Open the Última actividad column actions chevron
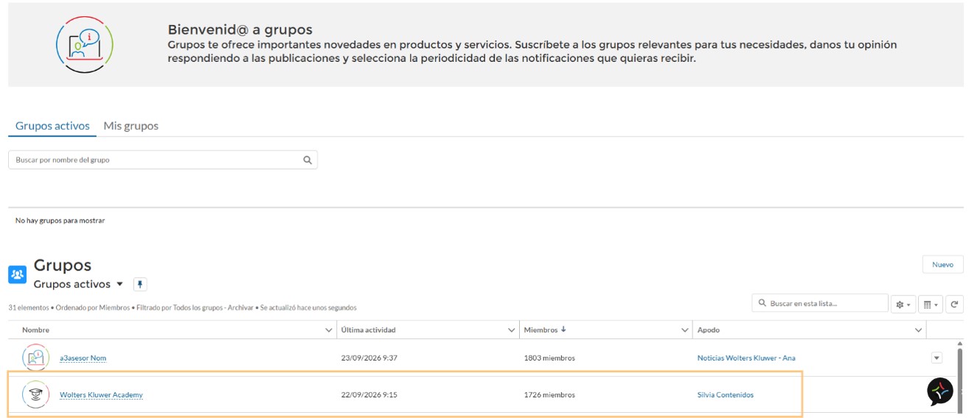 pyautogui.click(x=512, y=330)
